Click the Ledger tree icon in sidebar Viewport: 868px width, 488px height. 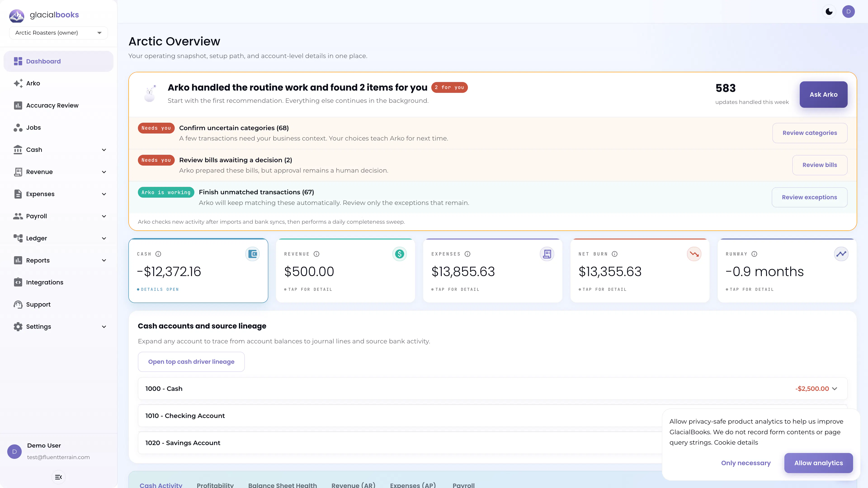[x=18, y=238]
